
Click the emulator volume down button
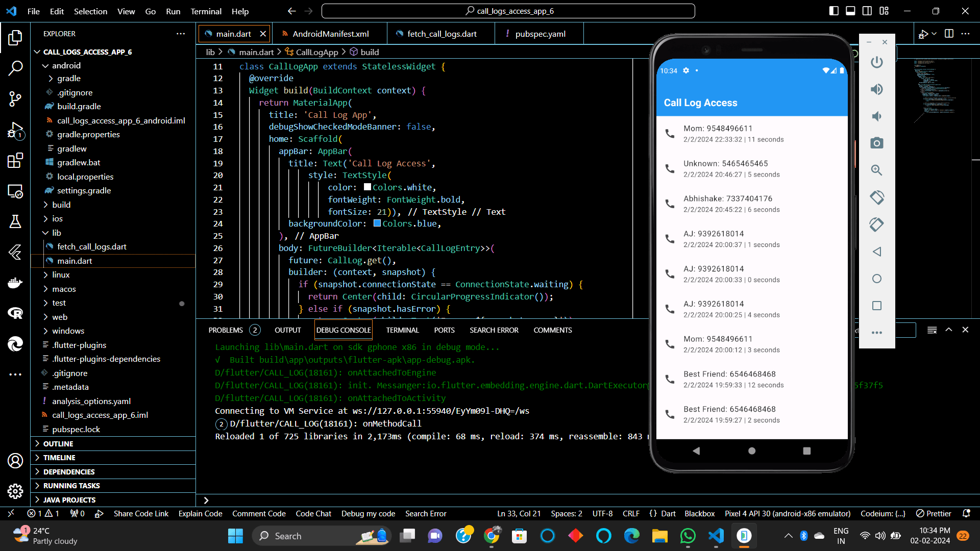coord(877,116)
